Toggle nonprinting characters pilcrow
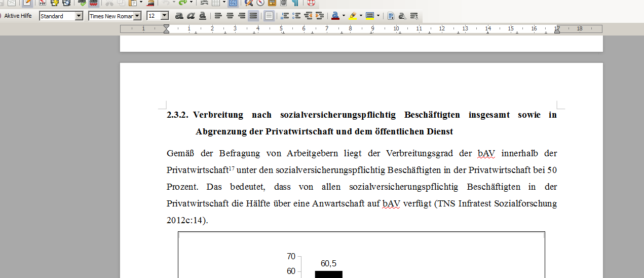 tap(294, 3)
